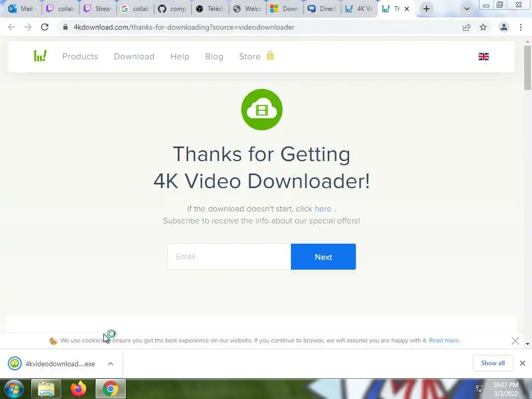This screenshot has width=532, height=399.
Task: Open the Chrome three-dot menu
Action: click(x=521, y=27)
